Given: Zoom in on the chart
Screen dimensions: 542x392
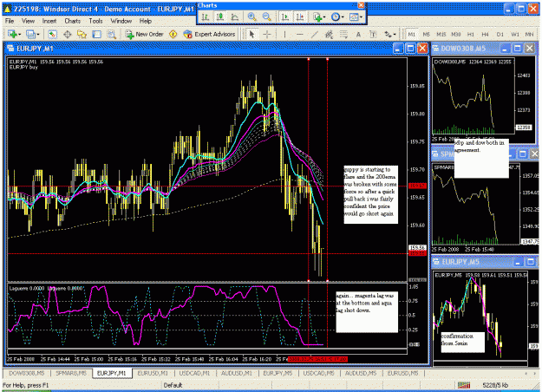Looking at the screenshot, I should click(x=252, y=16).
